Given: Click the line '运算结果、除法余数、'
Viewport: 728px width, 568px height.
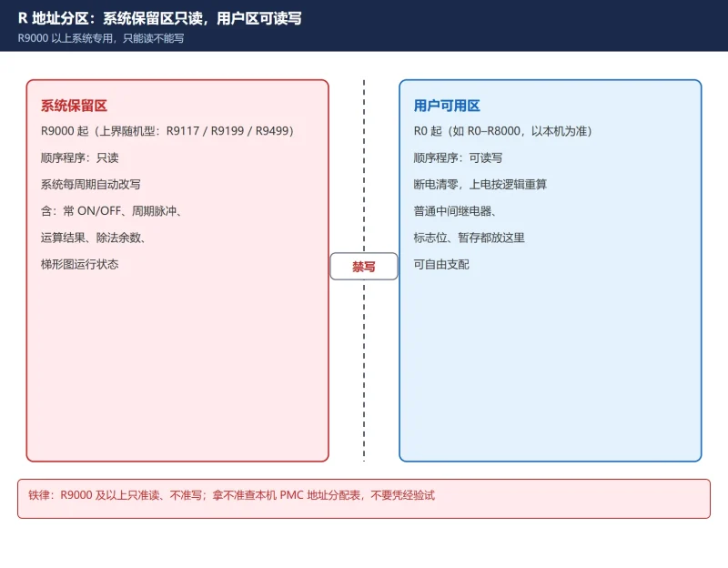Looking at the screenshot, I should (x=94, y=238).
